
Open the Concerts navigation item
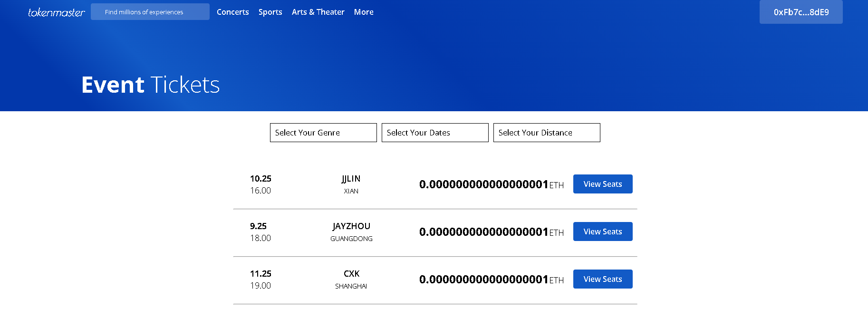click(x=232, y=12)
